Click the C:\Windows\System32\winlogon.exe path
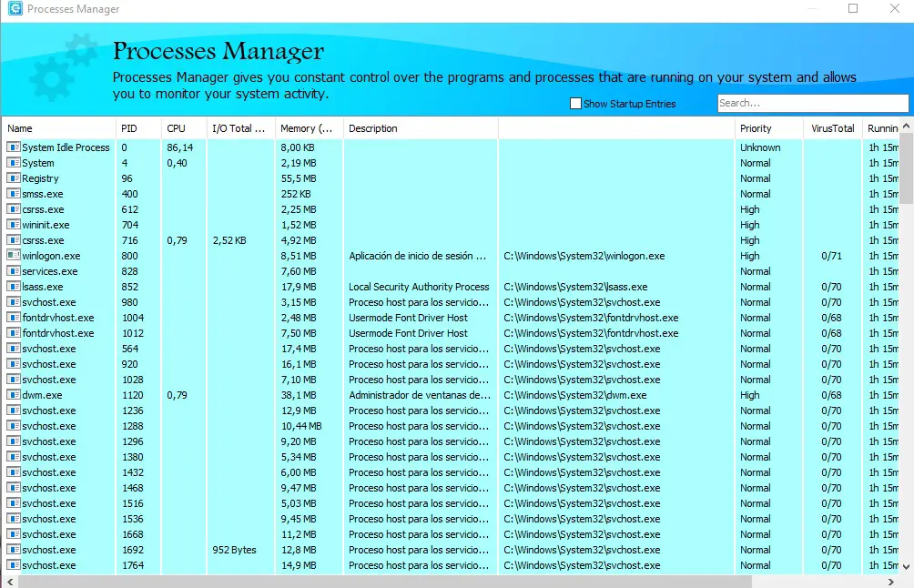The height and width of the screenshot is (588, 914). point(584,256)
